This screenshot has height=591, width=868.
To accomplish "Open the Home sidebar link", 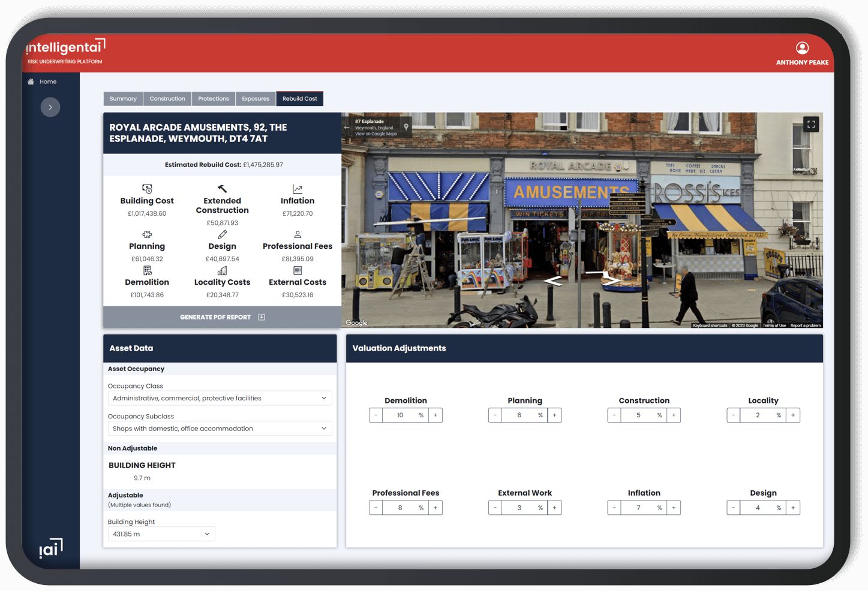I will (x=47, y=82).
